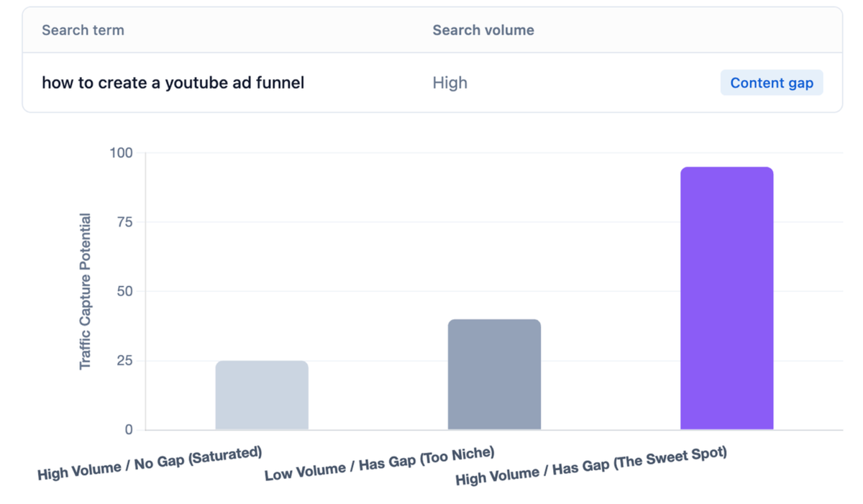Click the purple Sweet Spot bar
Image resolution: width=863 pixels, height=504 pixels.
pos(727,298)
